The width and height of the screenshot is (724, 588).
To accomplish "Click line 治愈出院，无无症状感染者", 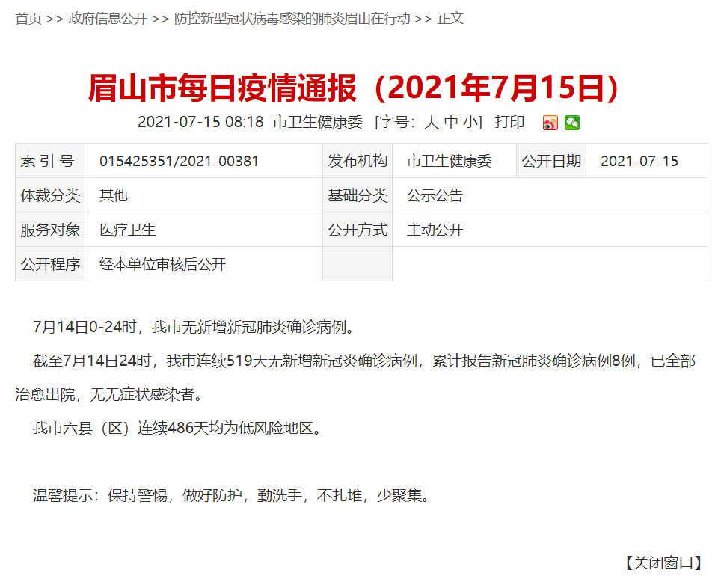I will (x=109, y=394).
